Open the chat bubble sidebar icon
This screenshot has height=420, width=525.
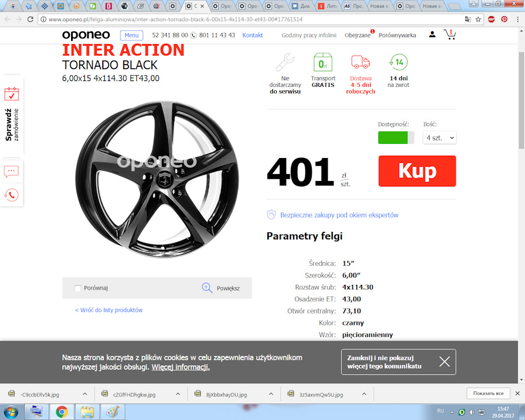pyautogui.click(x=11, y=172)
